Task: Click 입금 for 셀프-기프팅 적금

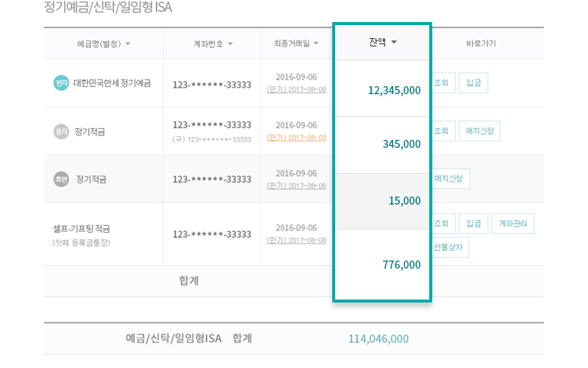Action: coord(473,224)
